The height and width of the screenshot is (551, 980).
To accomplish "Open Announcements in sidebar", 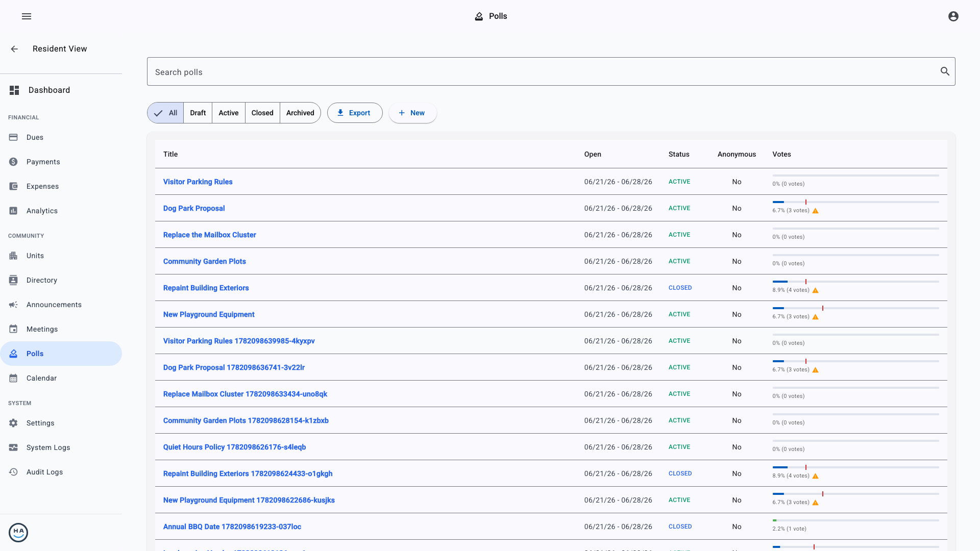I will point(61,305).
